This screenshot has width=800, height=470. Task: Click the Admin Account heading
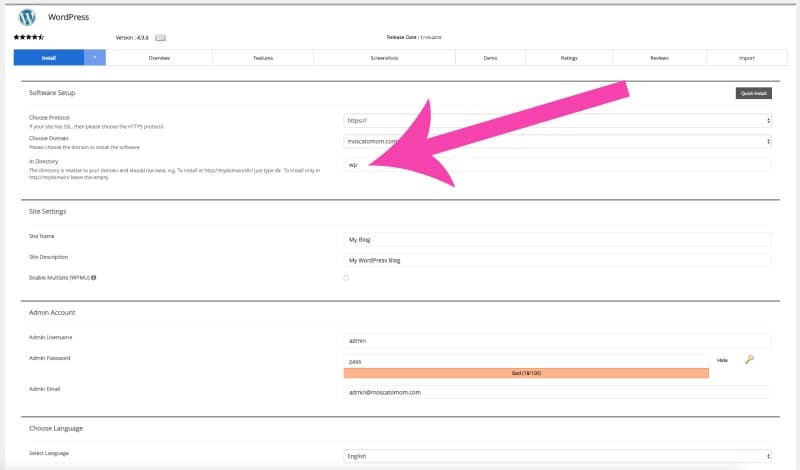(52, 312)
